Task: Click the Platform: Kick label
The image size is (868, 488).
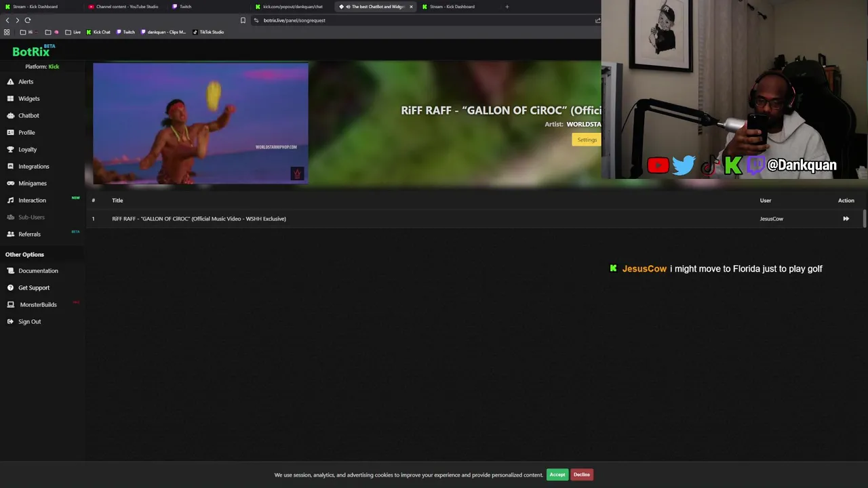Action: tap(42, 66)
